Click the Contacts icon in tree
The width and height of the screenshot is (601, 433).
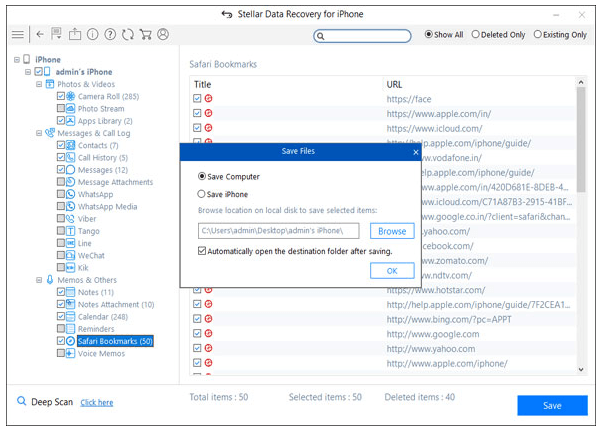[x=71, y=145]
